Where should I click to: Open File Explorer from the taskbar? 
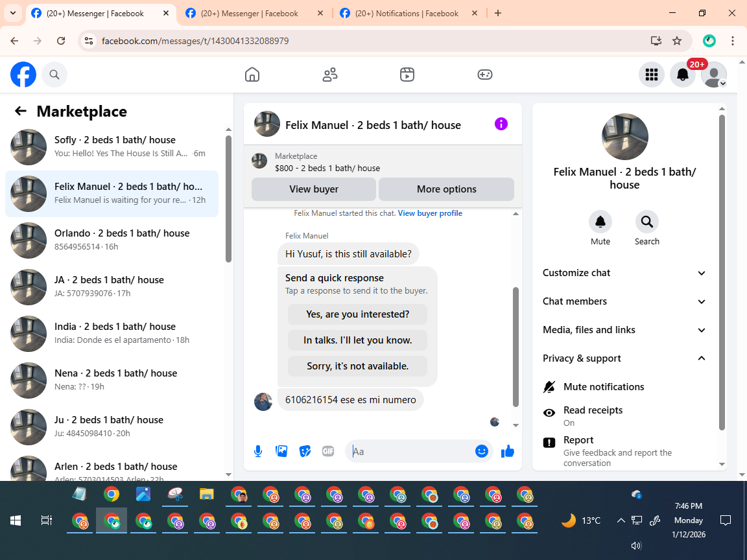pos(206,495)
